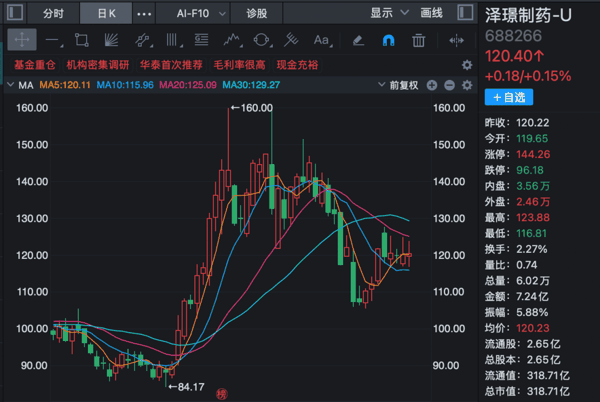Screen dimensions: 600x402
Task: Zoom out chart with minus icon
Action: point(449,85)
